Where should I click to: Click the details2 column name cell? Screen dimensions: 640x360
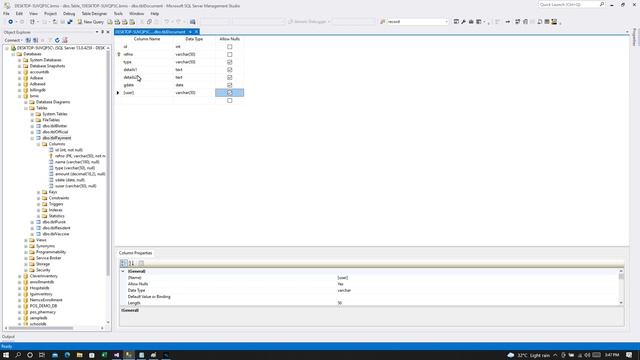(148, 78)
